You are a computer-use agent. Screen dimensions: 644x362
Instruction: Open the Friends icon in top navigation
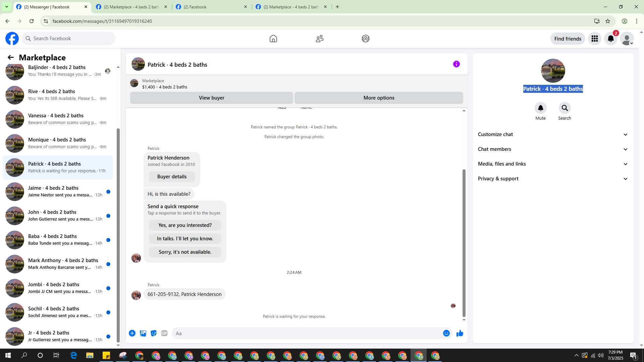(x=319, y=39)
